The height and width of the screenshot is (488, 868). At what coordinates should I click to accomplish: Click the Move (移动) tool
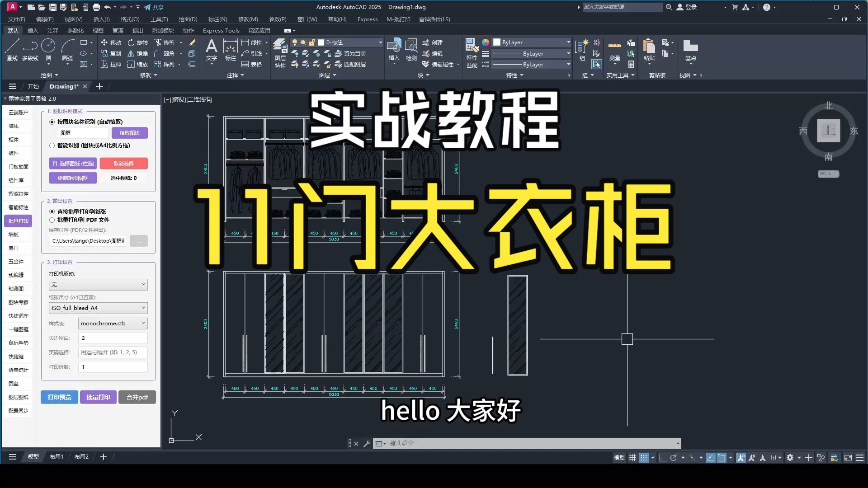point(111,42)
